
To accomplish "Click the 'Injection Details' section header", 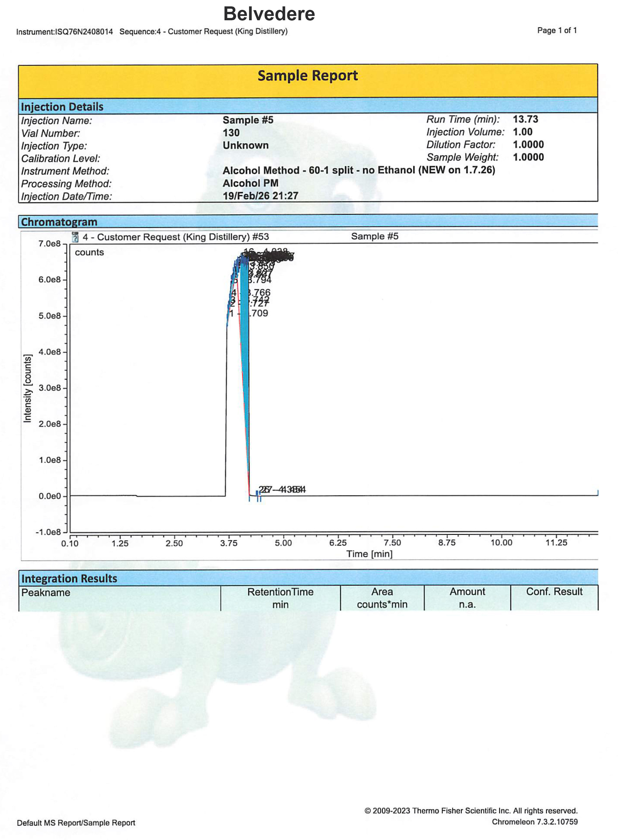I will point(62,107).
